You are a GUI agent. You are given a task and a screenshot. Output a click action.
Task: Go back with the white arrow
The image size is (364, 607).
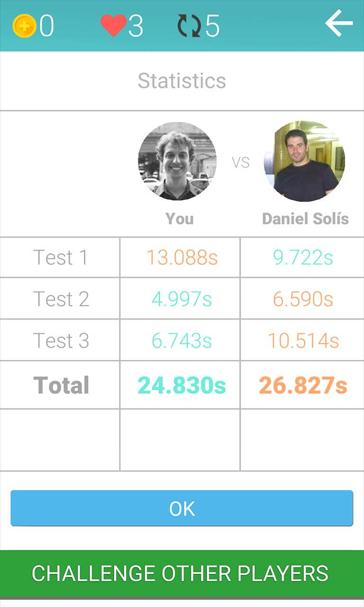pos(339,23)
